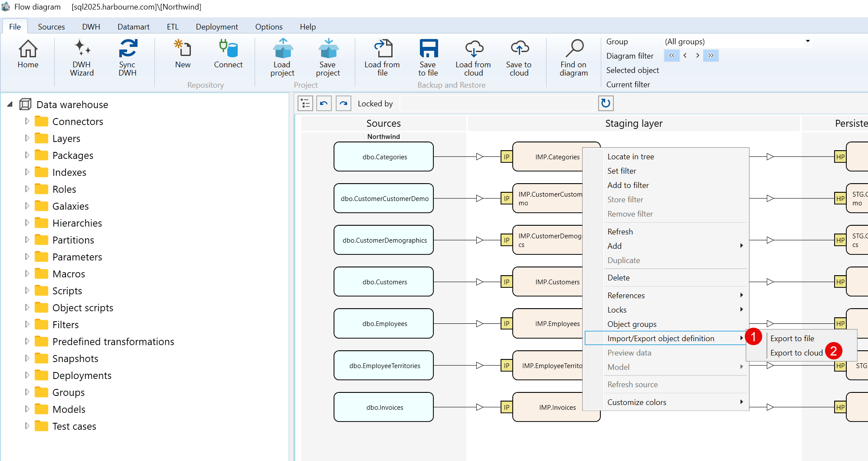Select Load from cloud
The width and height of the screenshot is (868, 461).
pos(473,58)
